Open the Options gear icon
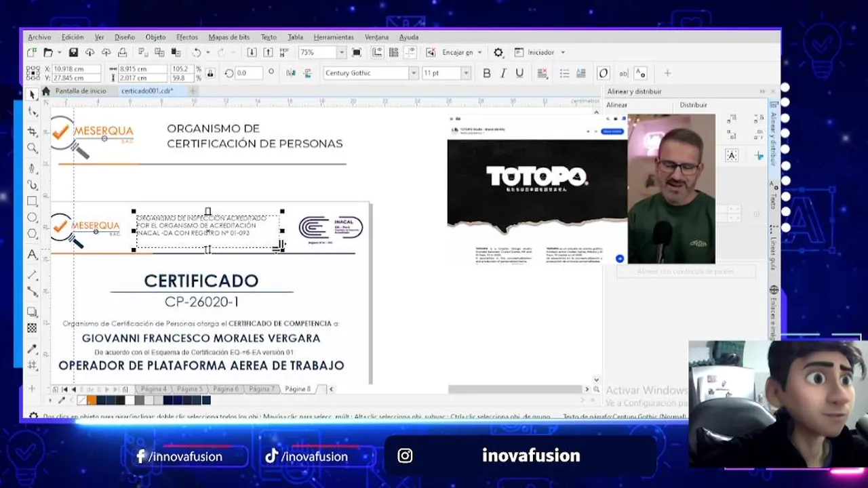This screenshot has height=488, width=868. (498, 52)
